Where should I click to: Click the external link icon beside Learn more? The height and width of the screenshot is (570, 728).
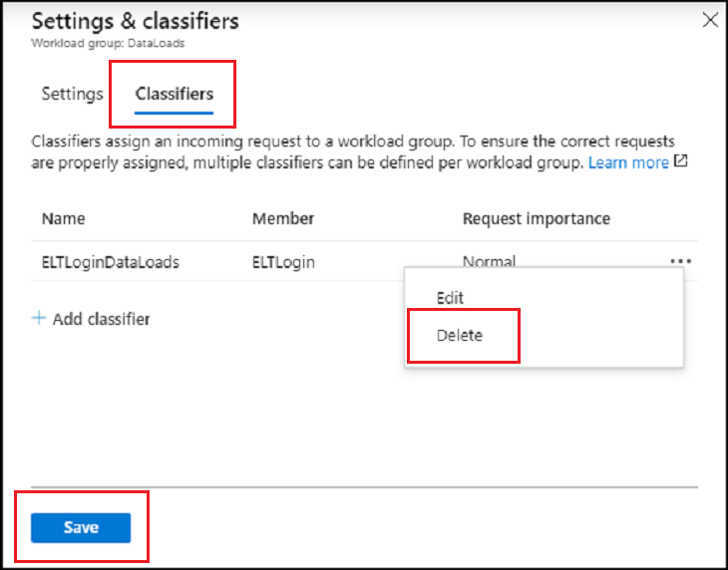(681, 161)
